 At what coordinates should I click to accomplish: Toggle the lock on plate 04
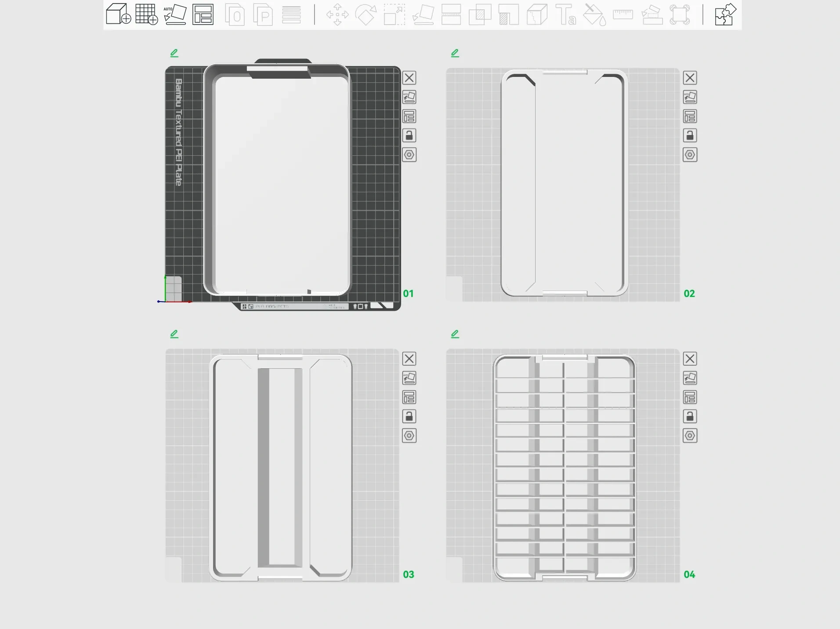coord(690,416)
